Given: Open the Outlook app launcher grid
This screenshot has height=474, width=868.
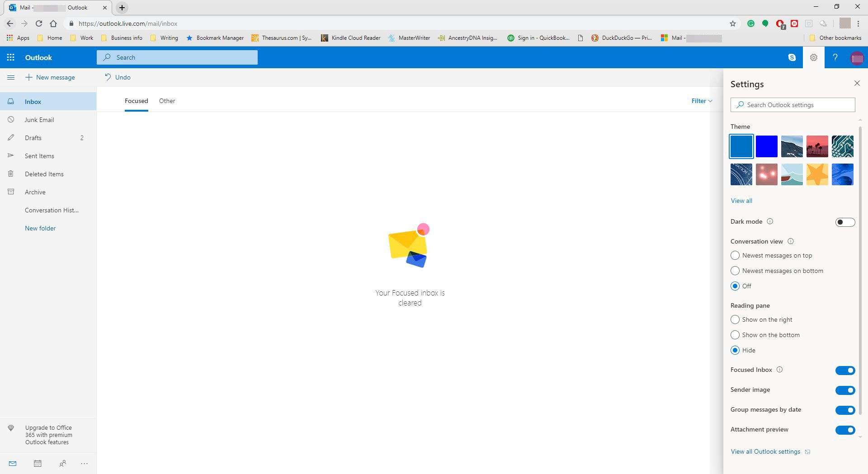Looking at the screenshot, I should (x=10, y=57).
